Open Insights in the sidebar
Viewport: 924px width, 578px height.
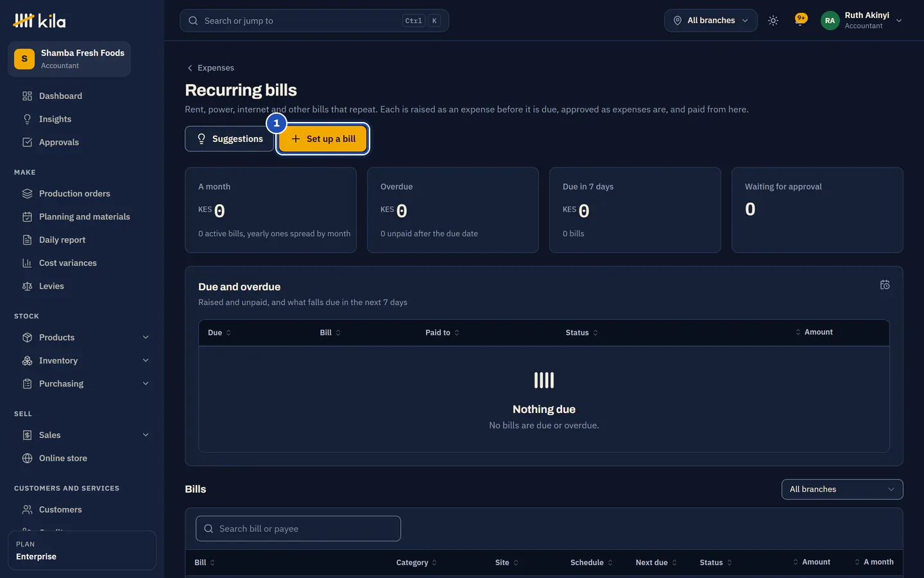82,119
